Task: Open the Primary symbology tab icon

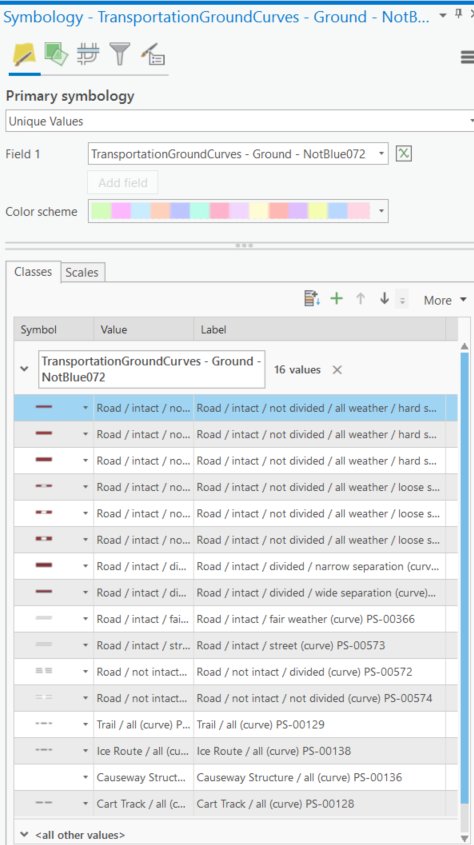Action: click(24, 55)
